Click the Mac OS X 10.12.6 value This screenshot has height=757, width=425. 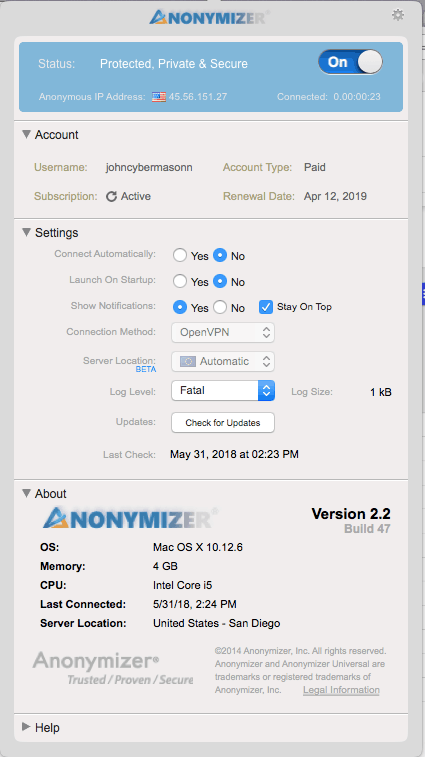pos(198,547)
